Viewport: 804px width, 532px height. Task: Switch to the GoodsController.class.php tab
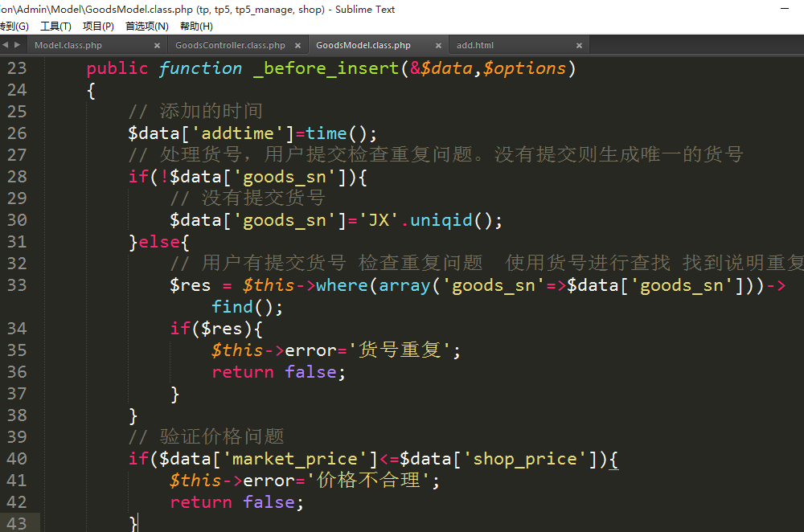230,46
